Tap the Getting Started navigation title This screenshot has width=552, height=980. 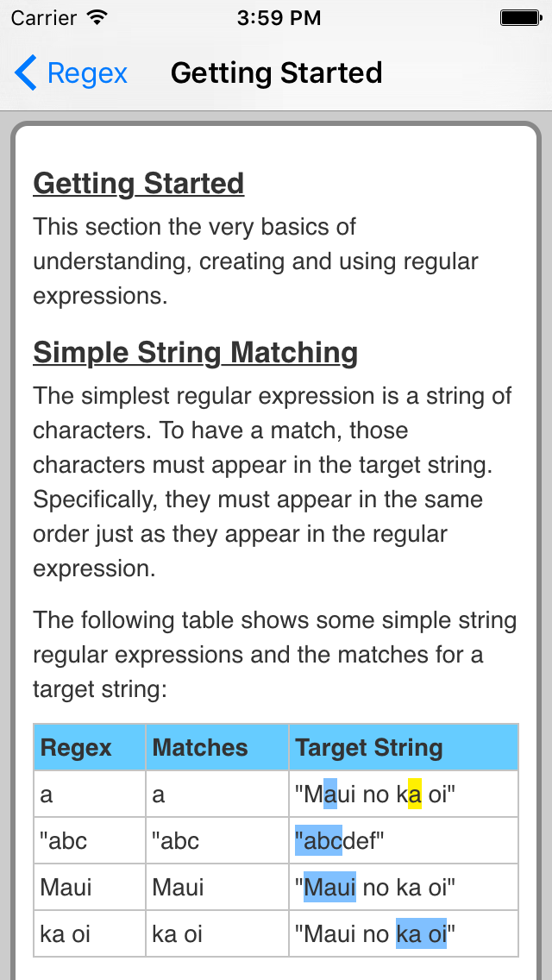pos(276,73)
